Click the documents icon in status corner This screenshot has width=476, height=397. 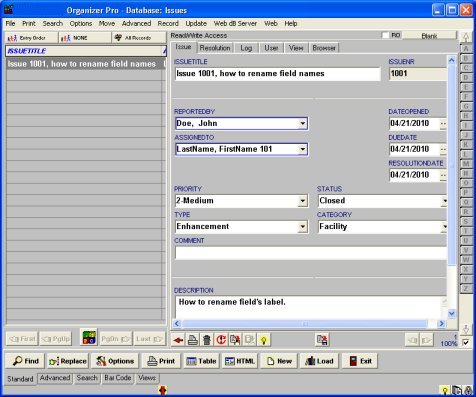coord(457,390)
